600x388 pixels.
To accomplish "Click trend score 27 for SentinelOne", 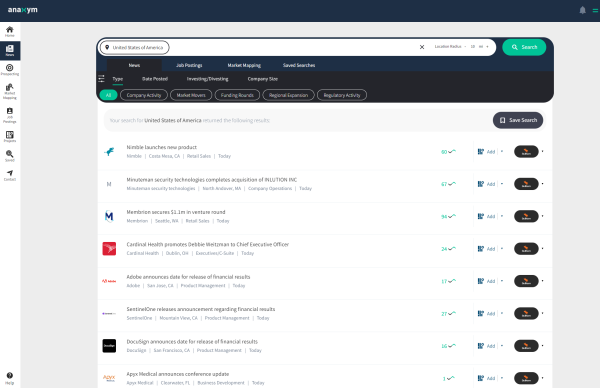I will 448,313.
